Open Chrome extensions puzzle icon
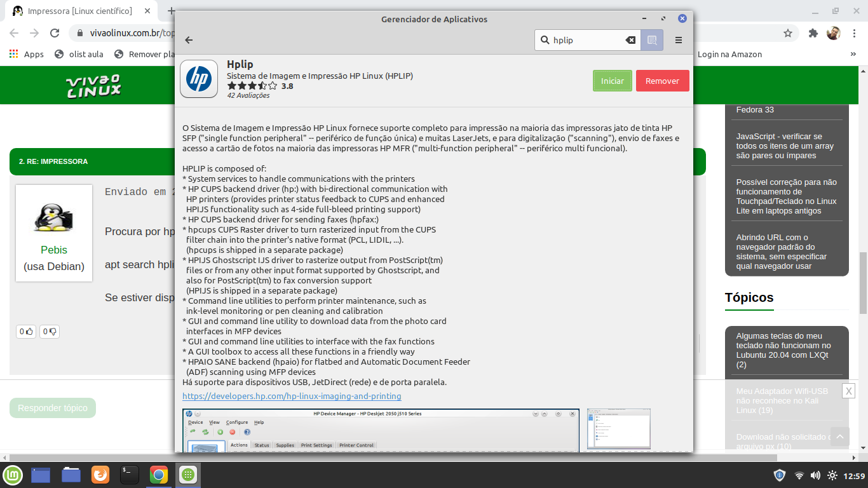 [x=813, y=33]
